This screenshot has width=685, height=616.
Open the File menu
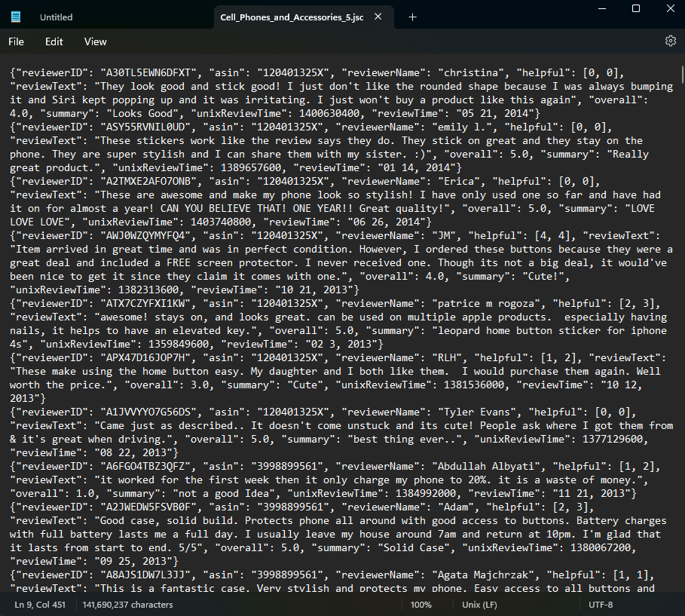click(15, 41)
